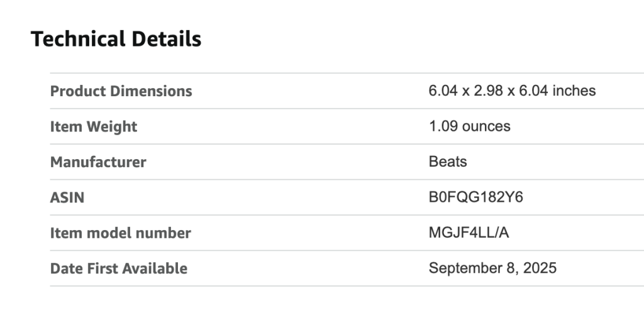This screenshot has height=315, width=644.
Task: Select the Beats manufacturer value
Action: click(x=448, y=162)
